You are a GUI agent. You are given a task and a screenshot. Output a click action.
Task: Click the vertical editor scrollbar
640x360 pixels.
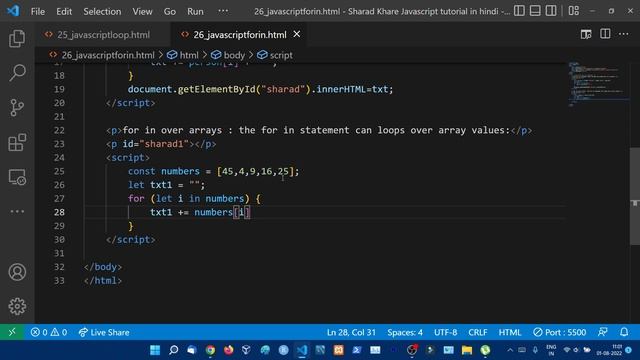click(635, 196)
